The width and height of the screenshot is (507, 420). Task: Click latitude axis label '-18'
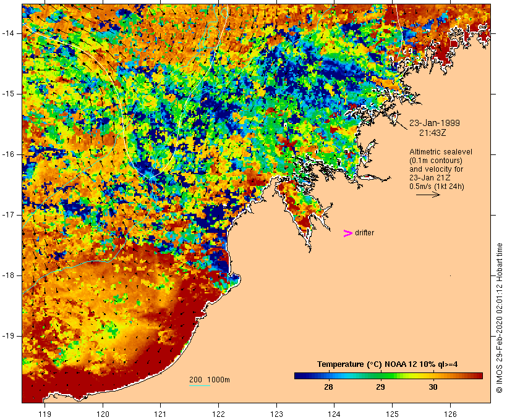[x=7, y=275]
